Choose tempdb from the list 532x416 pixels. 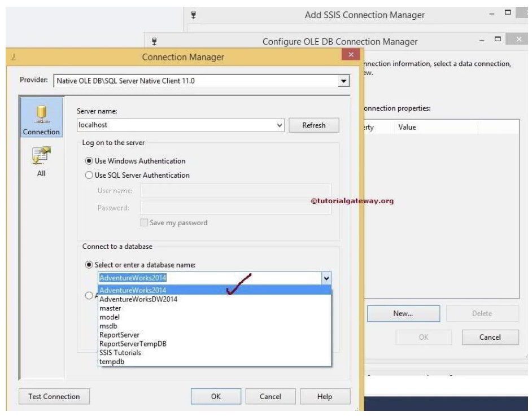215,361
